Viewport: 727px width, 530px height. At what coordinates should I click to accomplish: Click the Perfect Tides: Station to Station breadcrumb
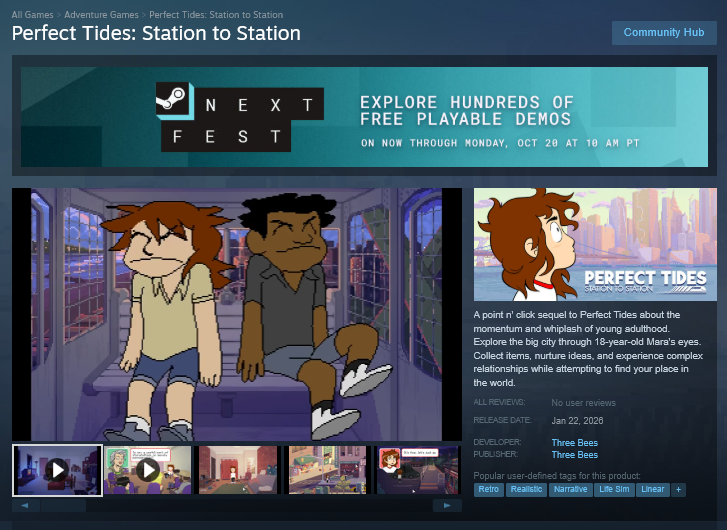coord(215,15)
